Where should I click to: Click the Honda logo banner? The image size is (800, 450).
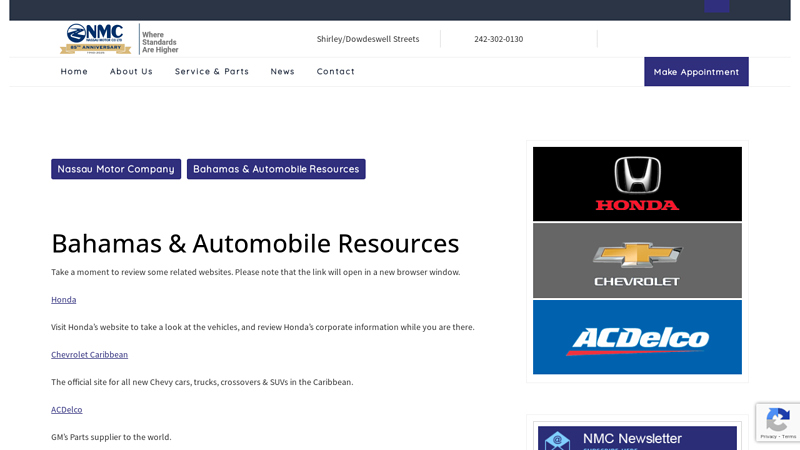coord(637,184)
